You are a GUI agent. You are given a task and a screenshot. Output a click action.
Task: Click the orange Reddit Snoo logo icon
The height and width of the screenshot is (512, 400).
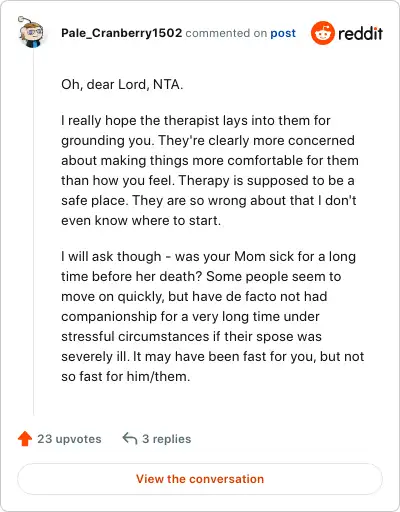(x=322, y=33)
